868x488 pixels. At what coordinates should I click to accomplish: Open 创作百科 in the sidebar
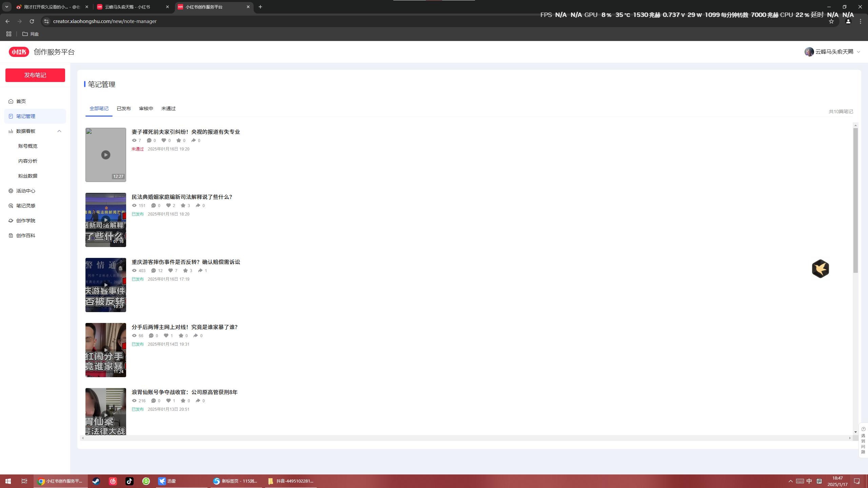[x=25, y=236]
